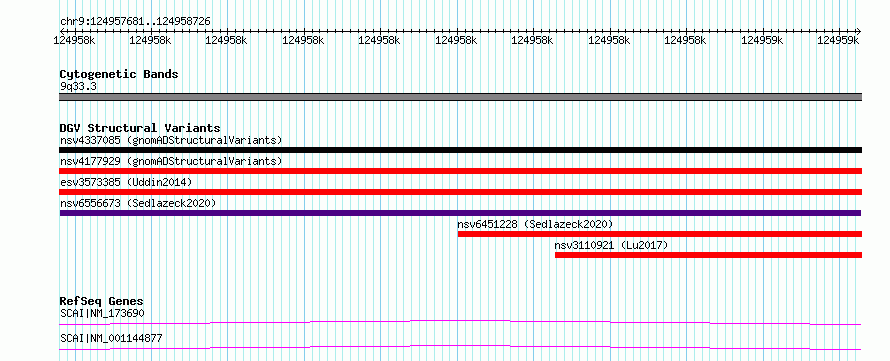Select the magenta SCAI|NM_173690 transcript line
The width and height of the screenshot is (890, 361).
pyautogui.click(x=460, y=322)
